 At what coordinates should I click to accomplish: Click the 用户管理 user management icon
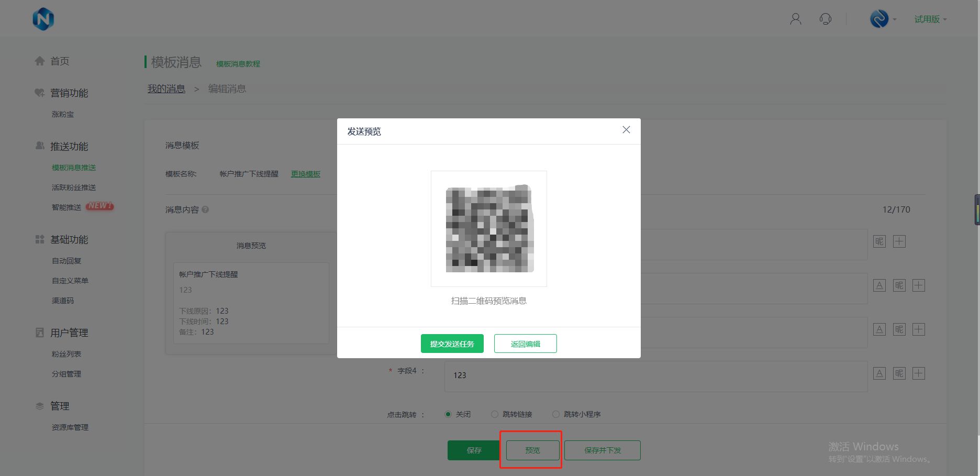click(39, 332)
